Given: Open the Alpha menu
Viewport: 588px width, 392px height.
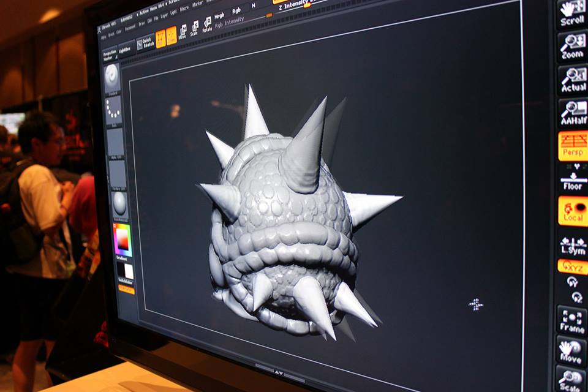Looking at the screenshot, I should (x=103, y=37).
